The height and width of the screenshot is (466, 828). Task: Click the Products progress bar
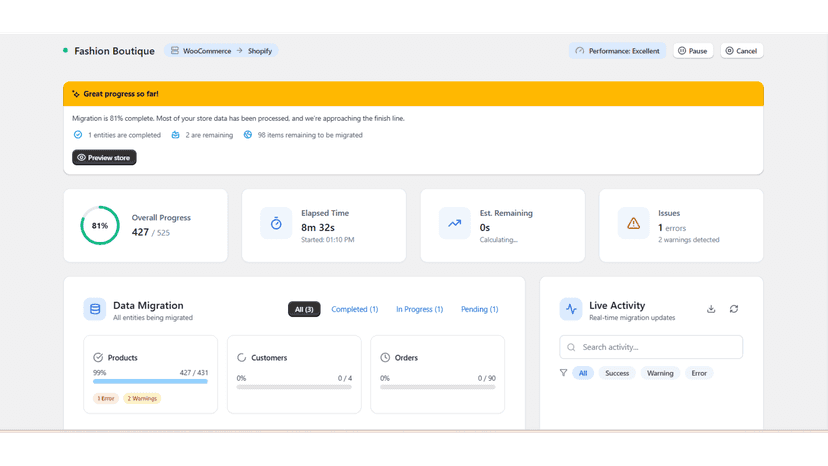click(150, 381)
